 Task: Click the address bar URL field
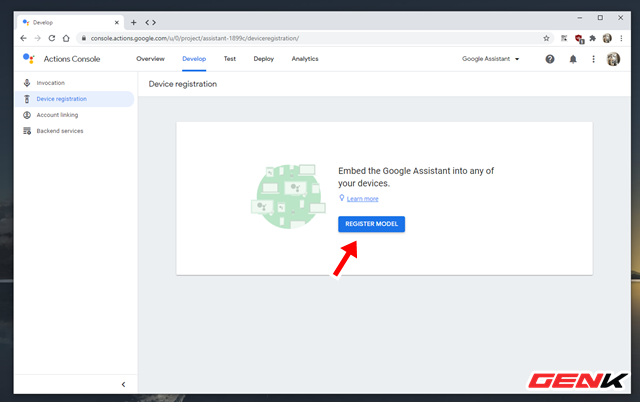[310, 38]
